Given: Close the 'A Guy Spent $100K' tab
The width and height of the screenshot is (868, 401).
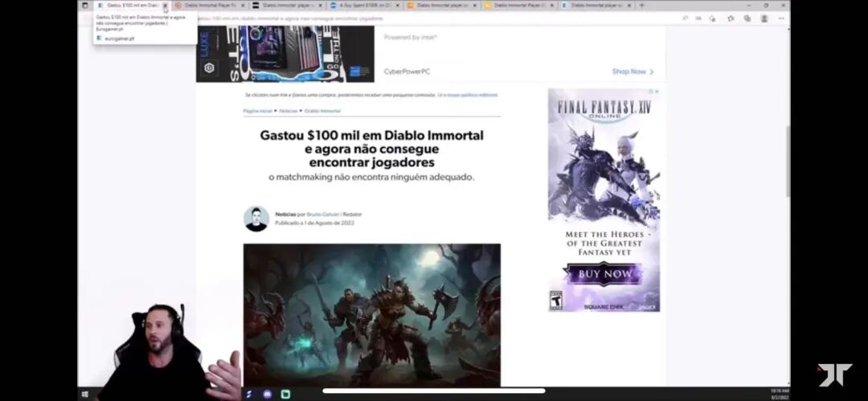Looking at the screenshot, I should [397, 6].
